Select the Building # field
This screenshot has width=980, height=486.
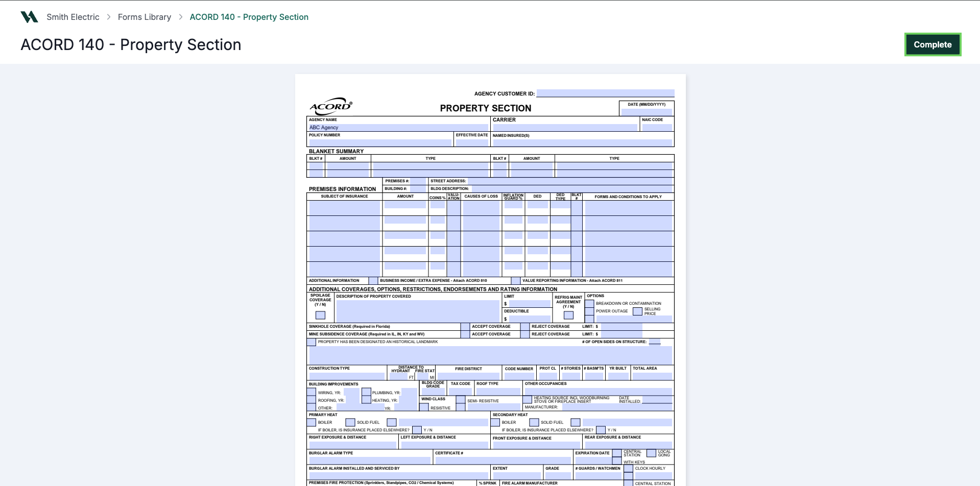click(417, 189)
